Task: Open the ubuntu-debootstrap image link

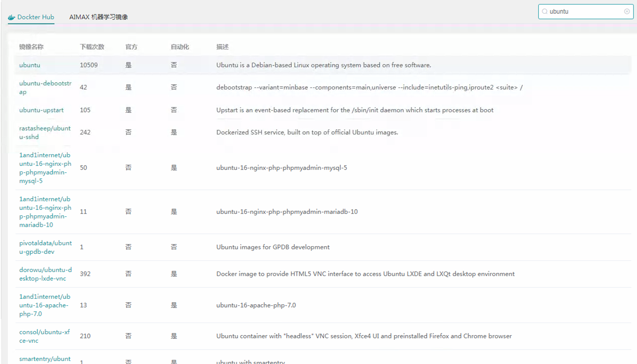Action: coord(45,87)
